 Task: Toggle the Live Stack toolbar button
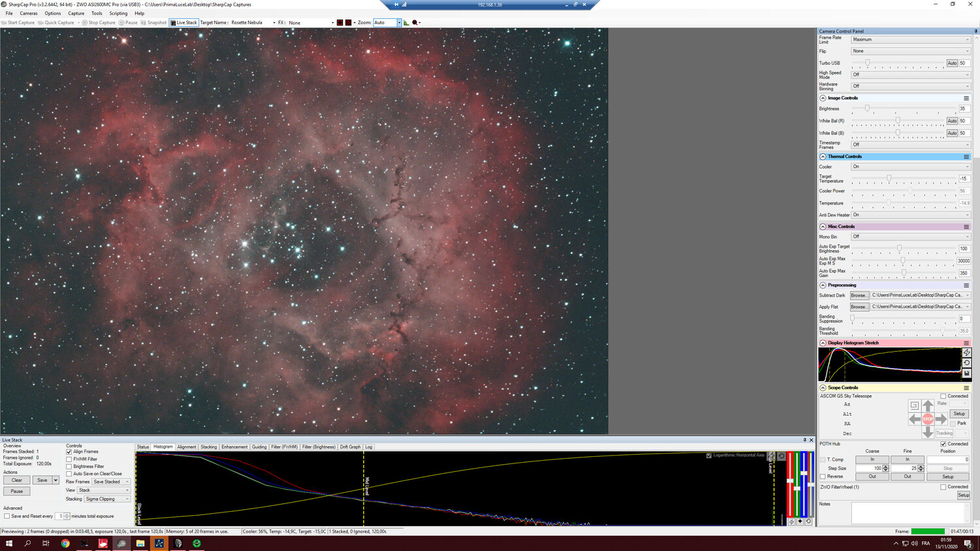(184, 22)
